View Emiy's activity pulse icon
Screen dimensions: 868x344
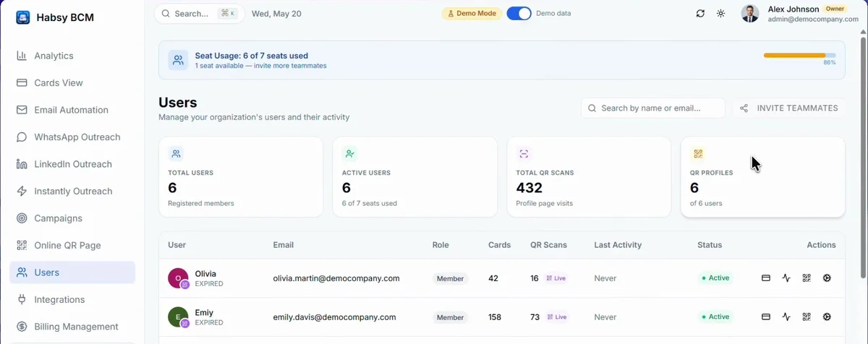tap(786, 317)
